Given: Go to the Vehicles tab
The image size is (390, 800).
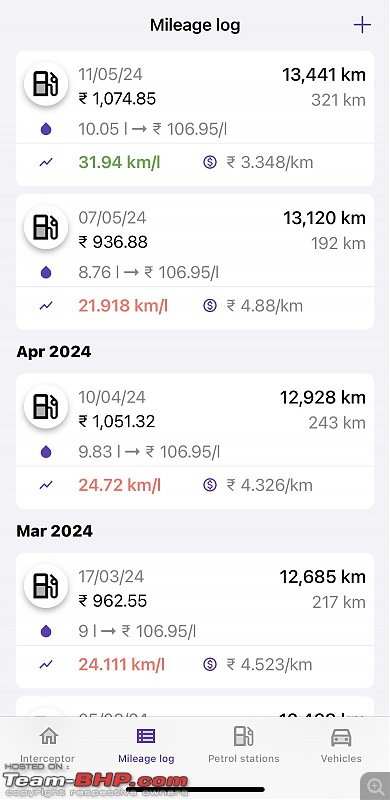Looking at the screenshot, I should [341, 745].
